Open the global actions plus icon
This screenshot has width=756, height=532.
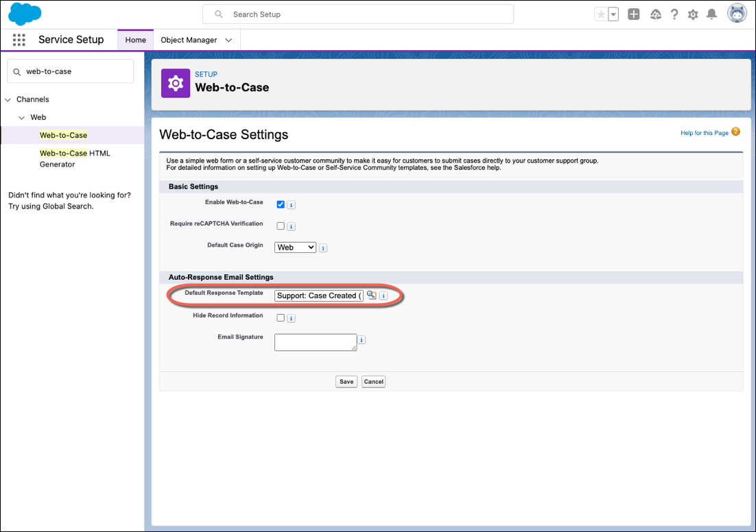(633, 14)
